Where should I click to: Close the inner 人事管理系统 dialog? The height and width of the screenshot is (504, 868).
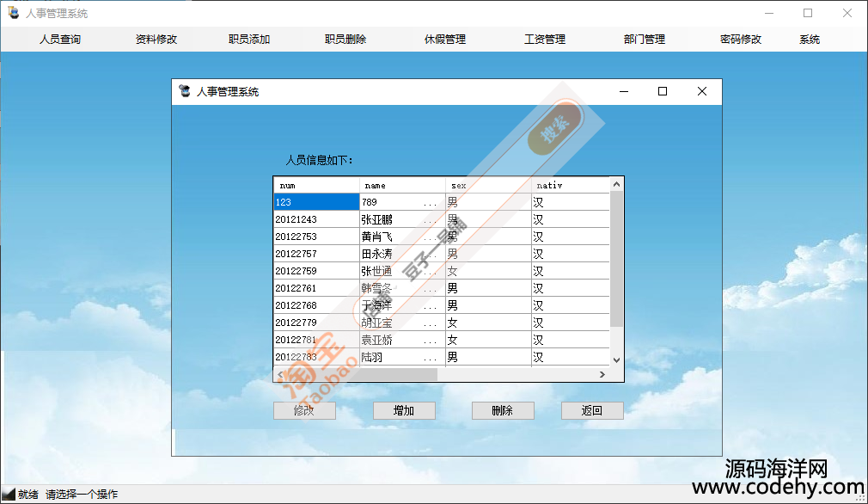pos(702,91)
